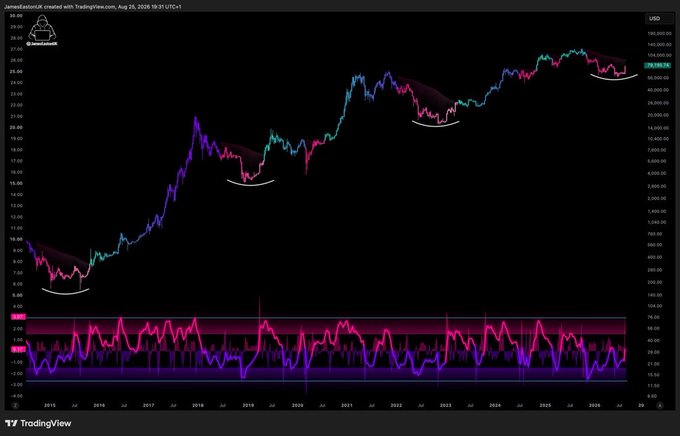Screen dimensions: 680x436
Task: Click the 190,000.00 price axis label
Action: 660,33
